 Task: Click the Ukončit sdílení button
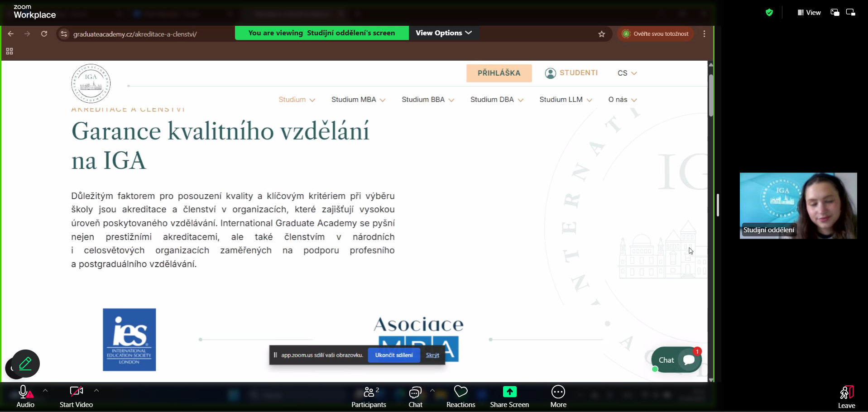(394, 355)
